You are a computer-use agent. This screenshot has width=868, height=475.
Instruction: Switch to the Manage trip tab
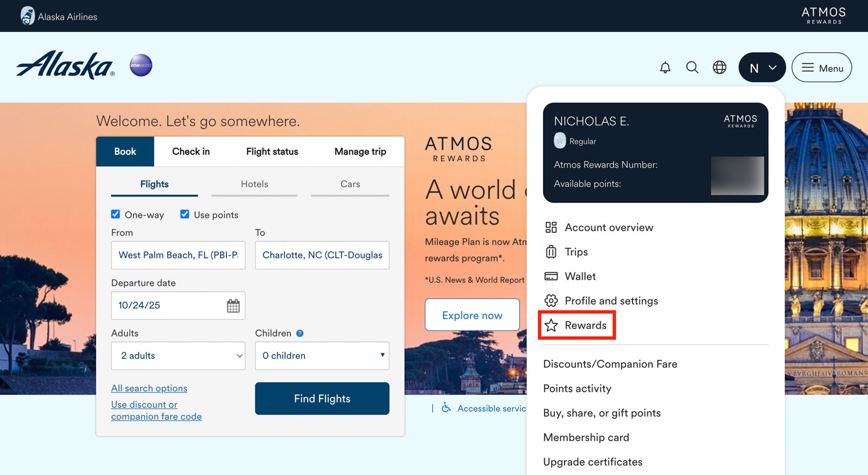tap(360, 151)
